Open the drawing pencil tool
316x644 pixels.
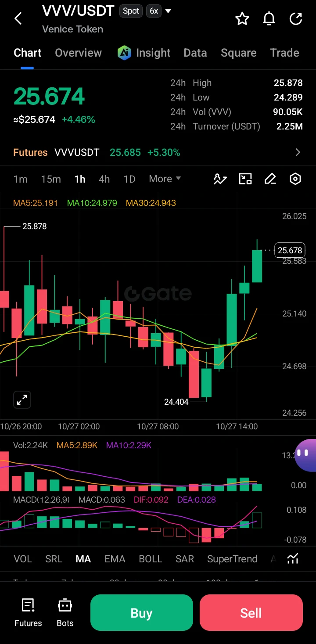[270, 179]
